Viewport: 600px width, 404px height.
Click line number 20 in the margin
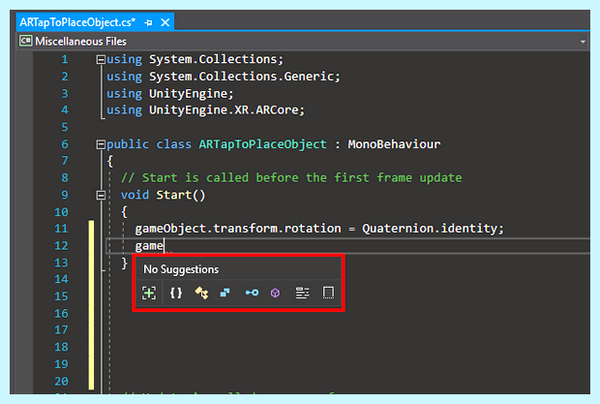point(61,381)
